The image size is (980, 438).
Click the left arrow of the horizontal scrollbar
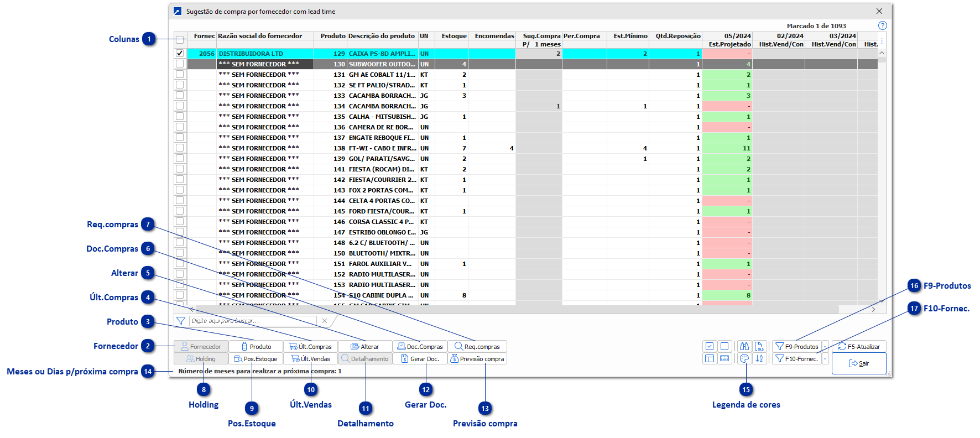(x=192, y=309)
